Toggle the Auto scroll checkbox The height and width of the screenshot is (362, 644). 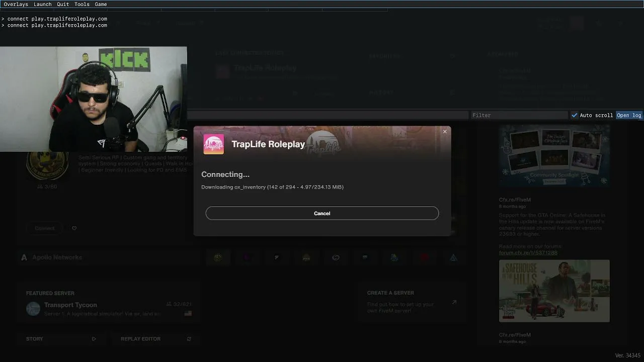(574, 115)
